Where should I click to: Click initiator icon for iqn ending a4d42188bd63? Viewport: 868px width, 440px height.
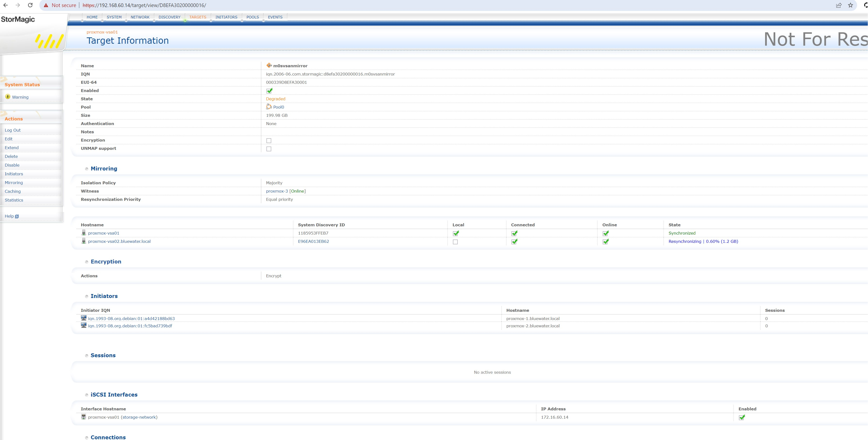pyautogui.click(x=84, y=318)
